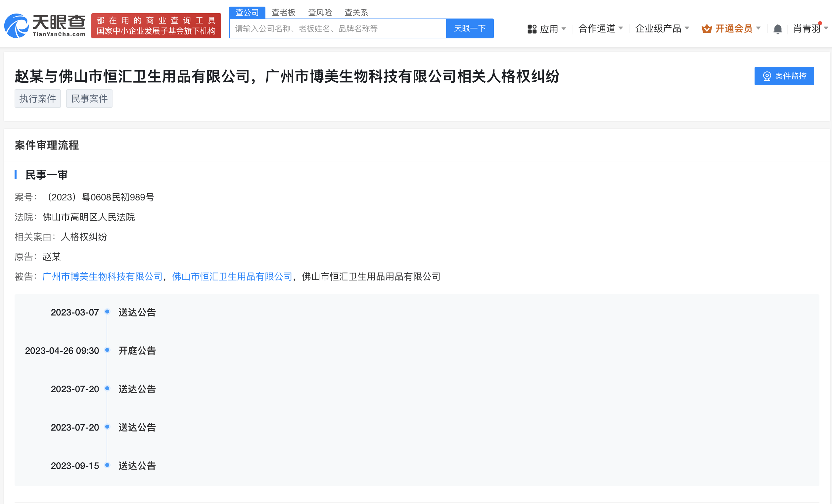Open 佛山市恒汇卫生用品有限公司 defendant link
The width and height of the screenshot is (832, 504).
coord(232,276)
